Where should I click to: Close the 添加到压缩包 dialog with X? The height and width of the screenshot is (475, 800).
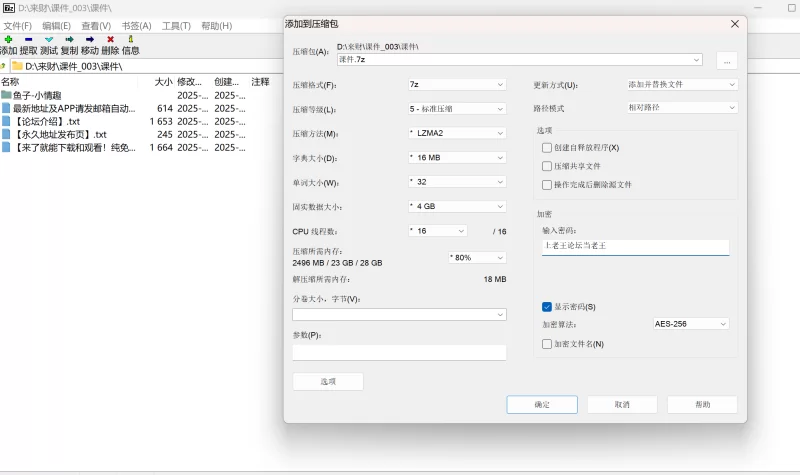point(735,24)
